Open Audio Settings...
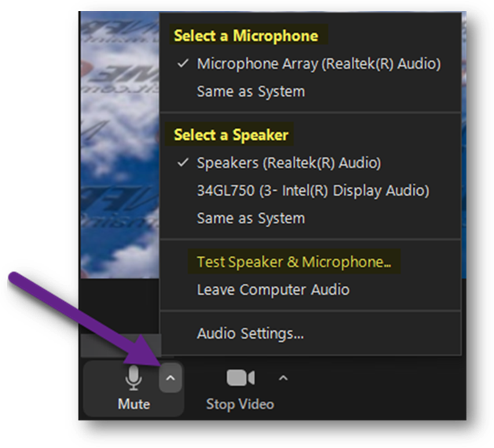The width and height of the screenshot is (494, 448). click(x=251, y=333)
